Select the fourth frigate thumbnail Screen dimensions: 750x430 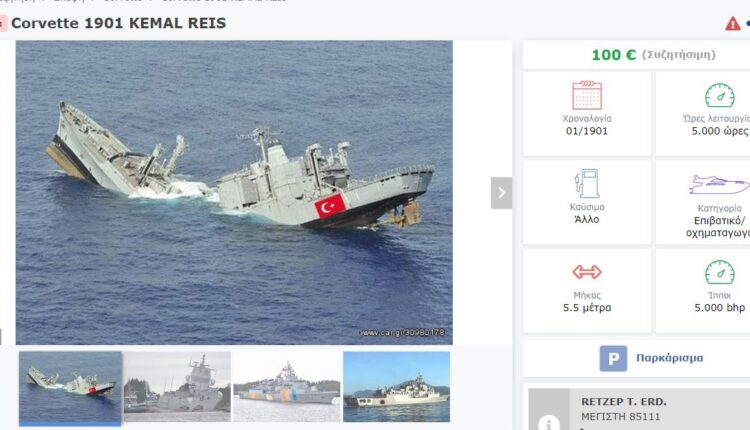point(397,387)
